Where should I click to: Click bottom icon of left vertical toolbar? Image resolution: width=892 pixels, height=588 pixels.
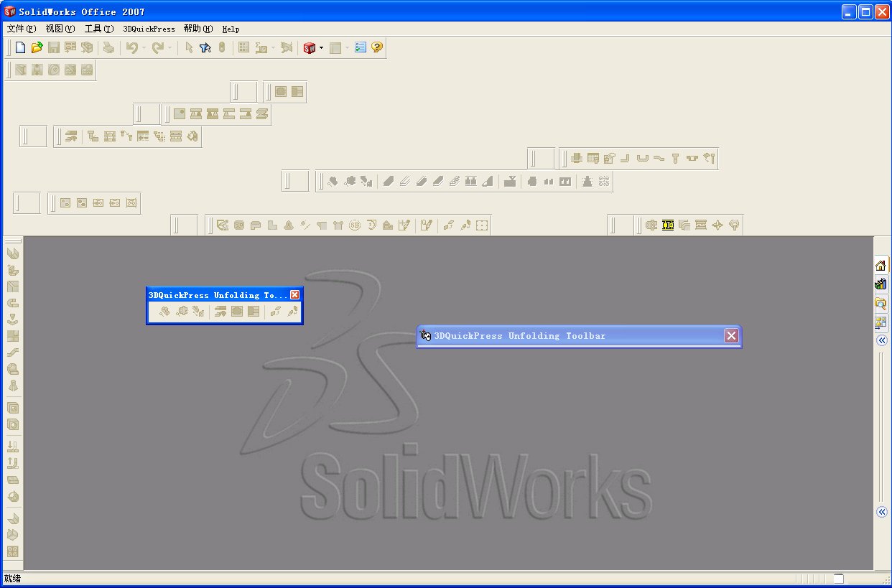click(x=13, y=551)
